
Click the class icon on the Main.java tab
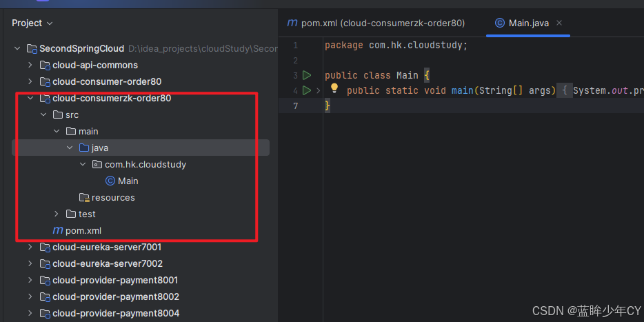499,23
